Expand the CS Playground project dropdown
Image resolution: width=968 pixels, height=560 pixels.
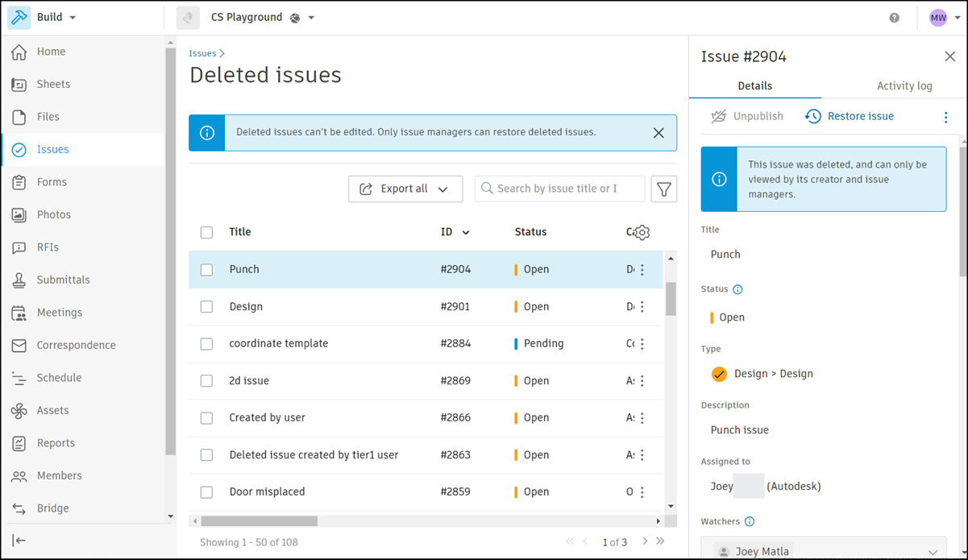[x=311, y=18]
